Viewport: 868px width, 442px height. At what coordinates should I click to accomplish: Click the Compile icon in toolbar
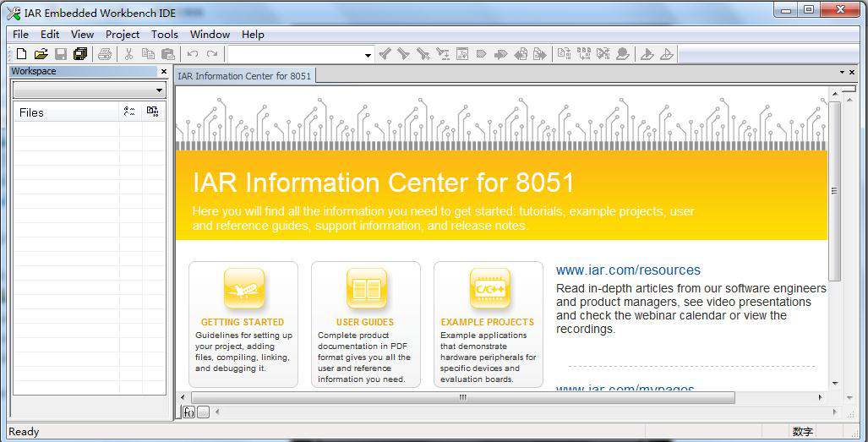tap(564, 54)
